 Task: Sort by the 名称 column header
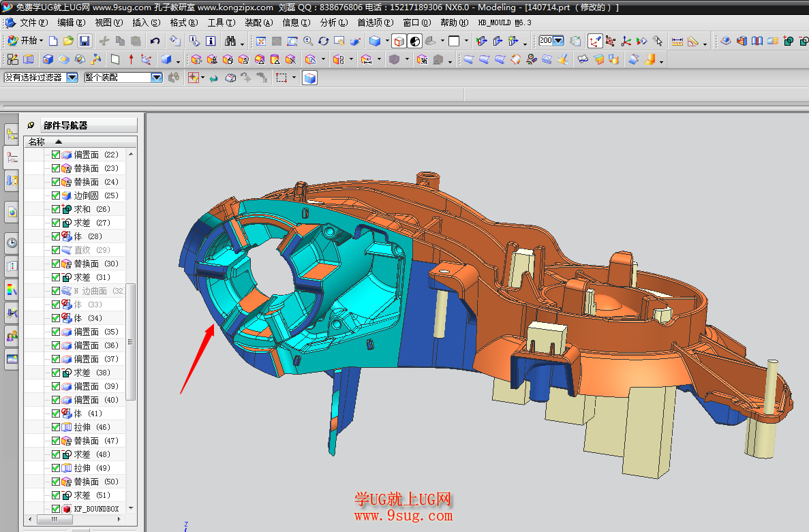[x=80, y=141]
